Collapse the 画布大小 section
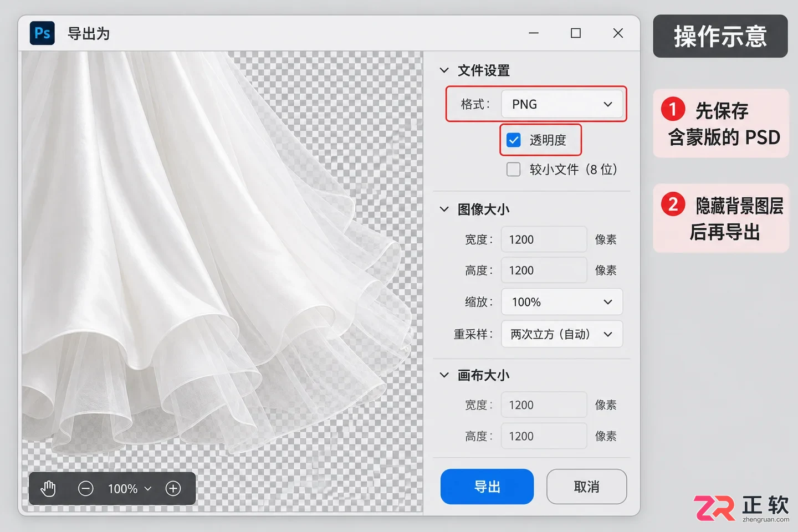 444,375
